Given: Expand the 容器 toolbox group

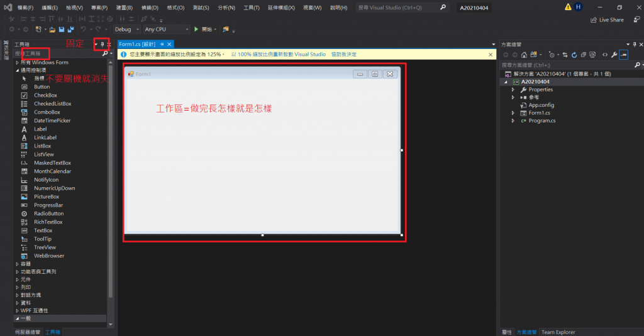Looking at the screenshot, I should 17,264.
